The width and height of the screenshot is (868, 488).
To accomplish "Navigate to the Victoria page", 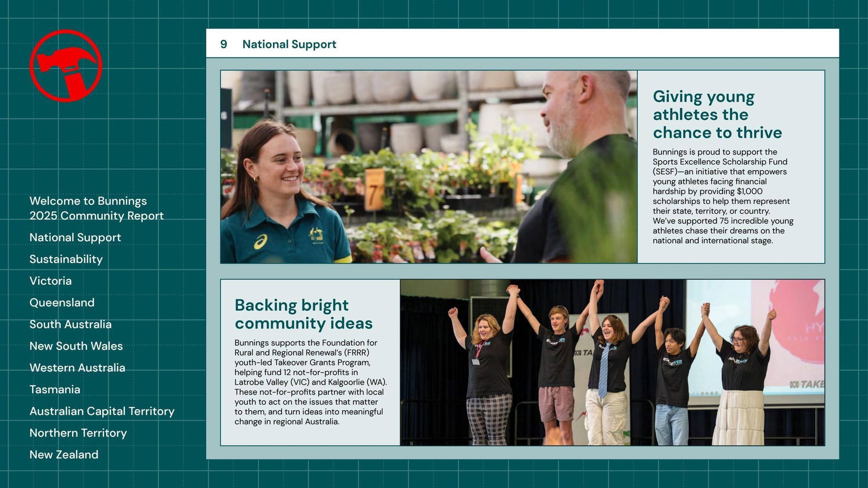I will click(50, 281).
